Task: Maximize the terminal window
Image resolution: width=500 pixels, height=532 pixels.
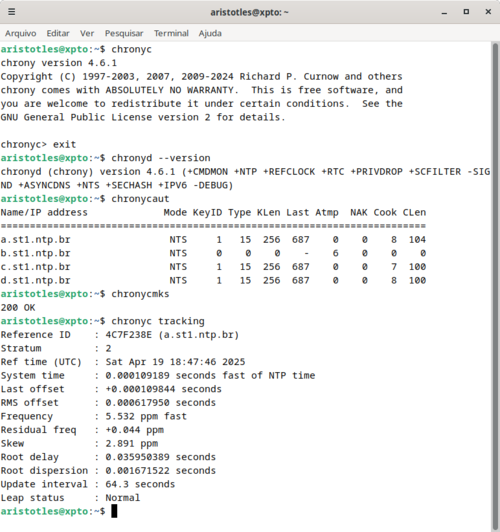Action: pyautogui.click(x=466, y=12)
